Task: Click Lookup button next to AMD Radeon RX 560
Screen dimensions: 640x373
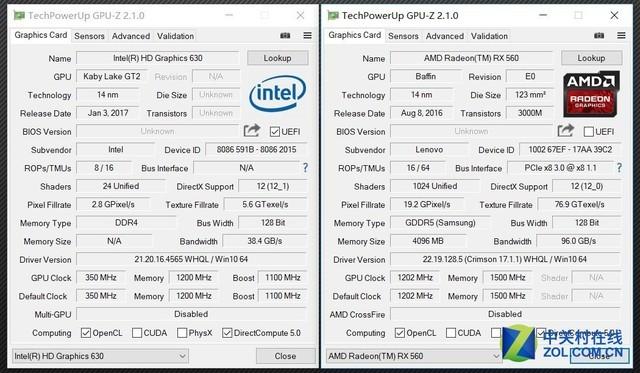Action: pos(591,58)
